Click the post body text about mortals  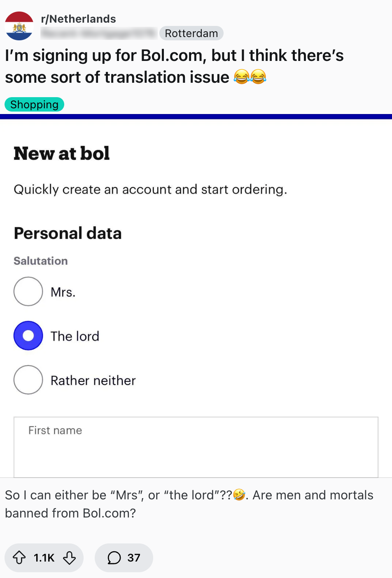pos(189,504)
